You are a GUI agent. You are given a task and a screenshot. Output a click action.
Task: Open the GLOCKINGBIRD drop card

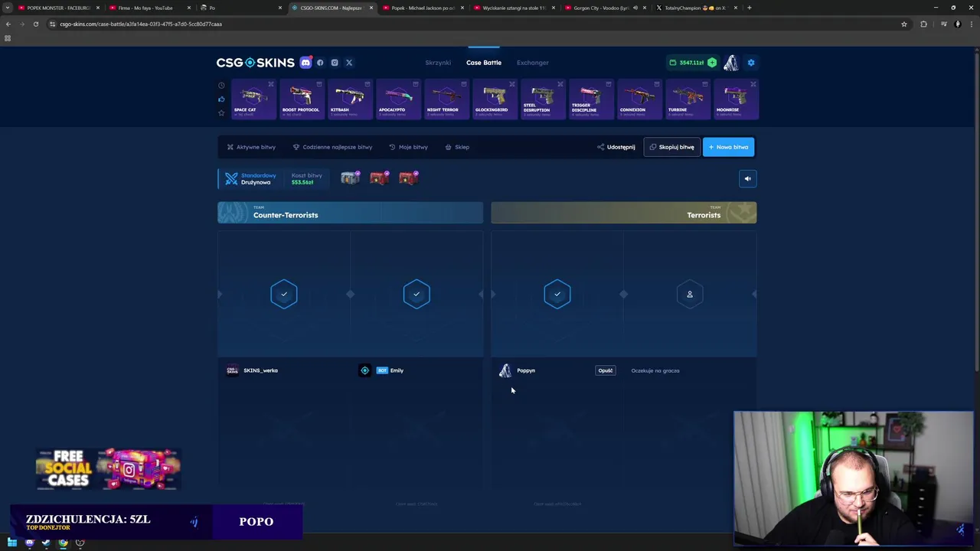point(495,99)
